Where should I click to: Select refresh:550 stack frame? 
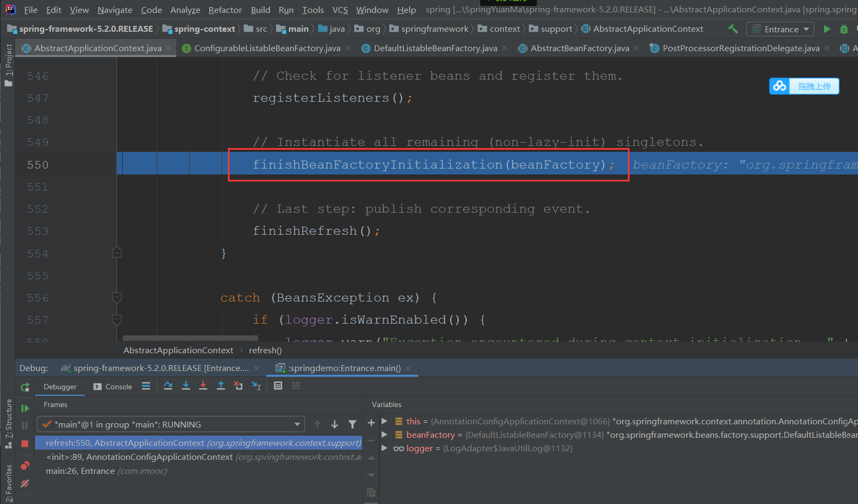(x=199, y=443)
